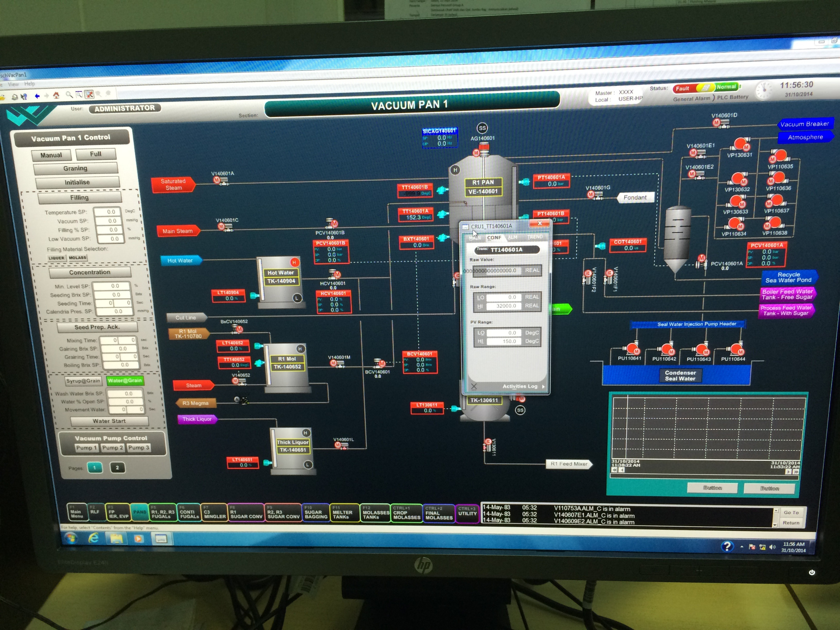This screenshot has height=630, width=840.
Task: Select the AG140601 agitator motor icon
Action: click(476, 153)
